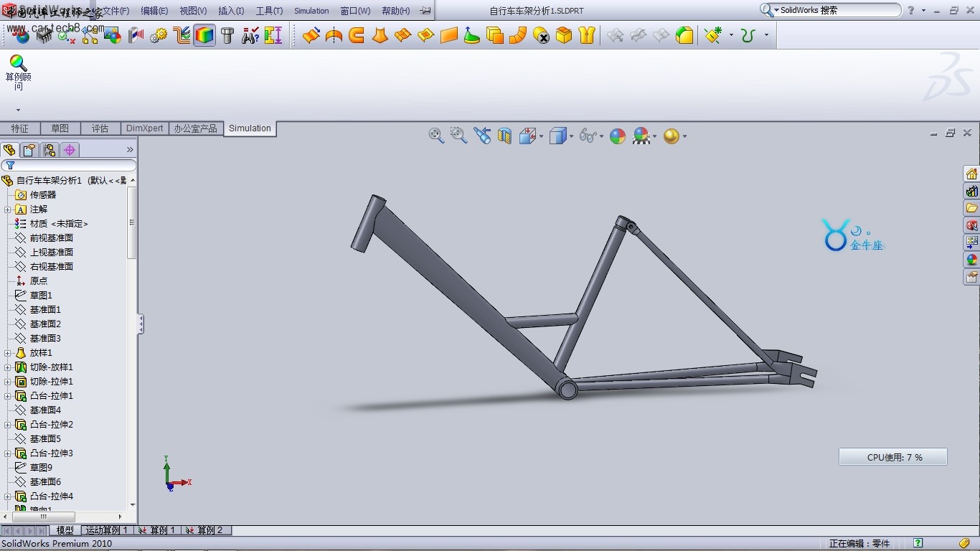Click Zoom to Area magnifier icon
Screen dimensions: 980x551
[458, 135]
